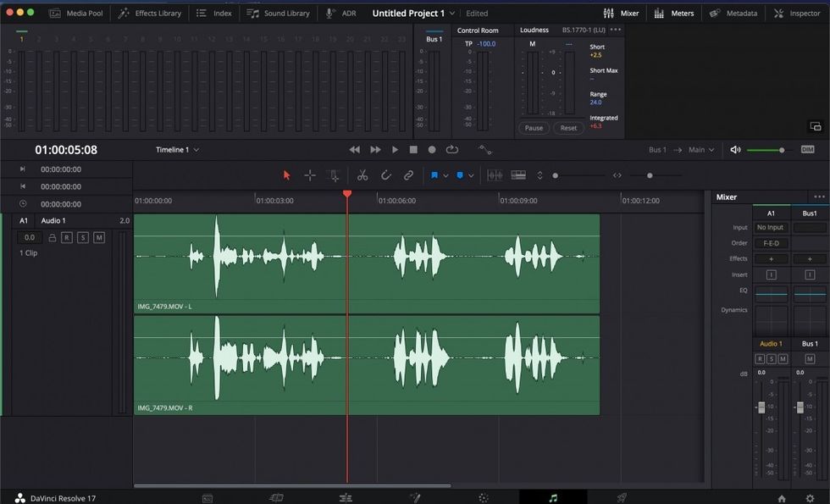The image size is (830, 504).
Task: Add an effect to A1 channel
Action: tap(771, 259)
